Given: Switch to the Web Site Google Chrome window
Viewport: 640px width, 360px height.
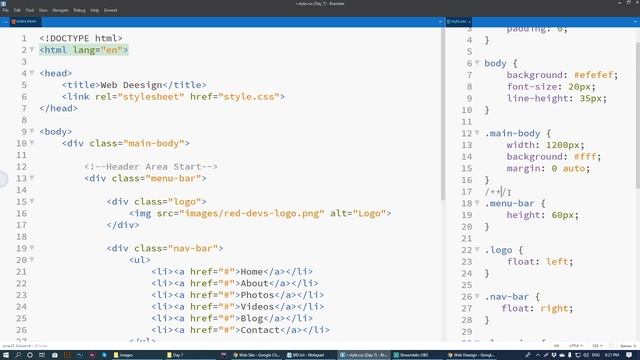Looking at the screenshot, I should coord(256,355).
